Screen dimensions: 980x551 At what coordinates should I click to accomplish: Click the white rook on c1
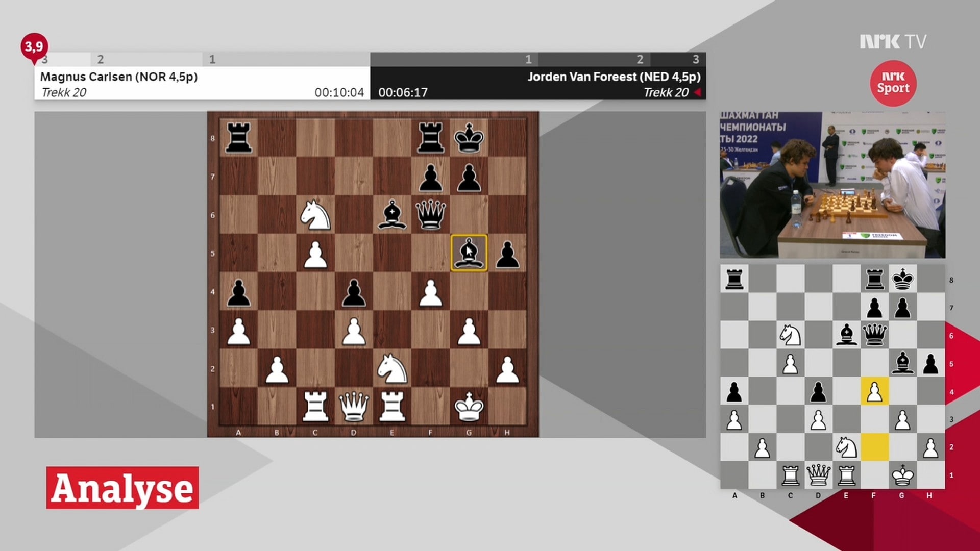coord(315,407)
